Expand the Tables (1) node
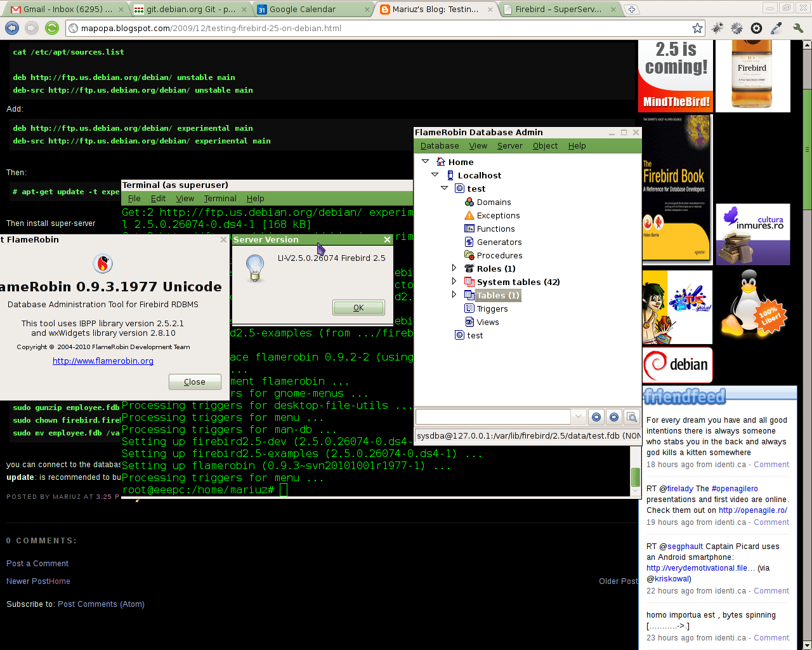 (454, 295)
